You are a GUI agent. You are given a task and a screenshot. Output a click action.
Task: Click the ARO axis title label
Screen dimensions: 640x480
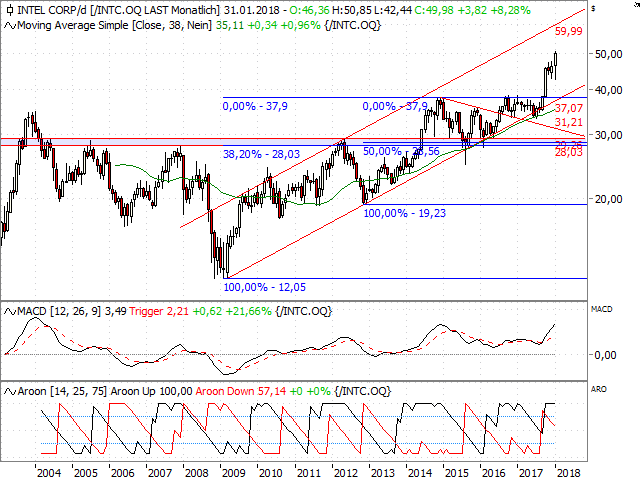click(599, 389)
